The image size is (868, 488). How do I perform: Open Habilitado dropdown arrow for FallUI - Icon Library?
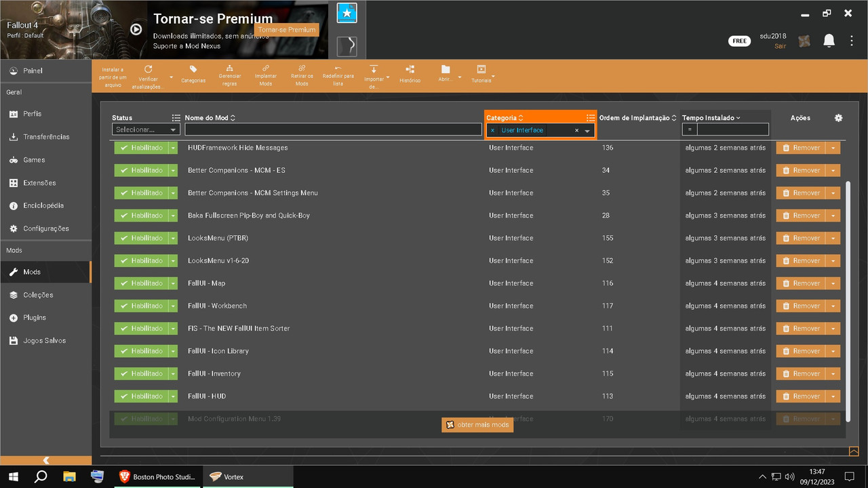(x=173, y=351)
